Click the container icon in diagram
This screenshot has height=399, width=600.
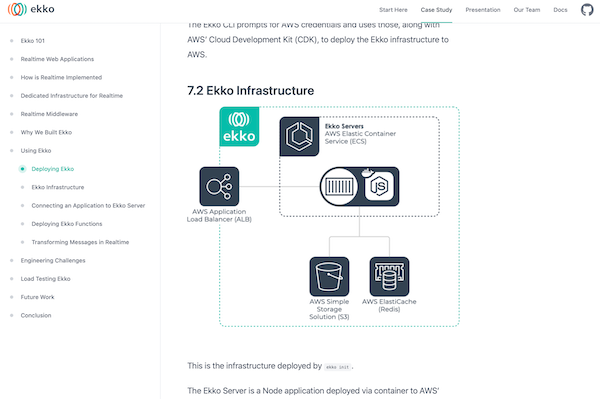339,187
